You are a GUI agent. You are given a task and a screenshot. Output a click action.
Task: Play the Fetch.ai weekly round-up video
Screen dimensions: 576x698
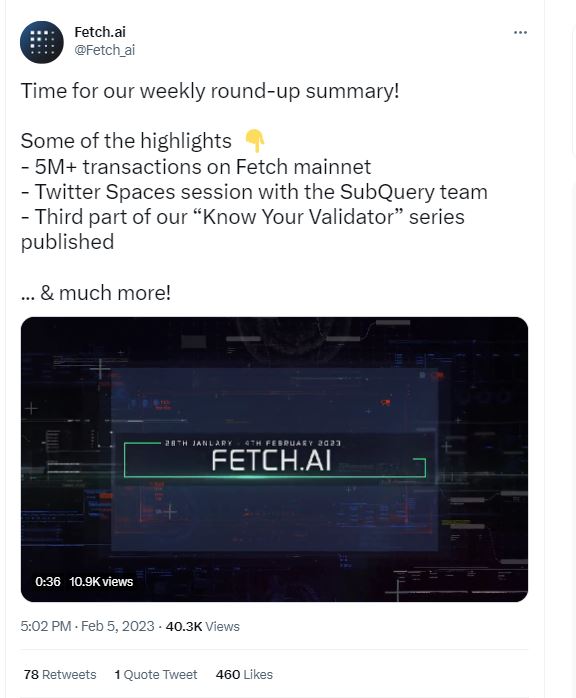tap(274, 459)
